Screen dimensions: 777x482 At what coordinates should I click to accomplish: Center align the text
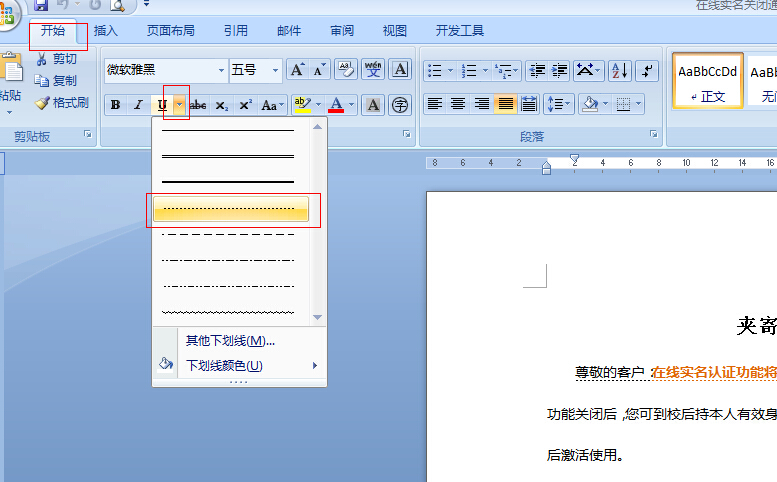(x=458, y=104)
